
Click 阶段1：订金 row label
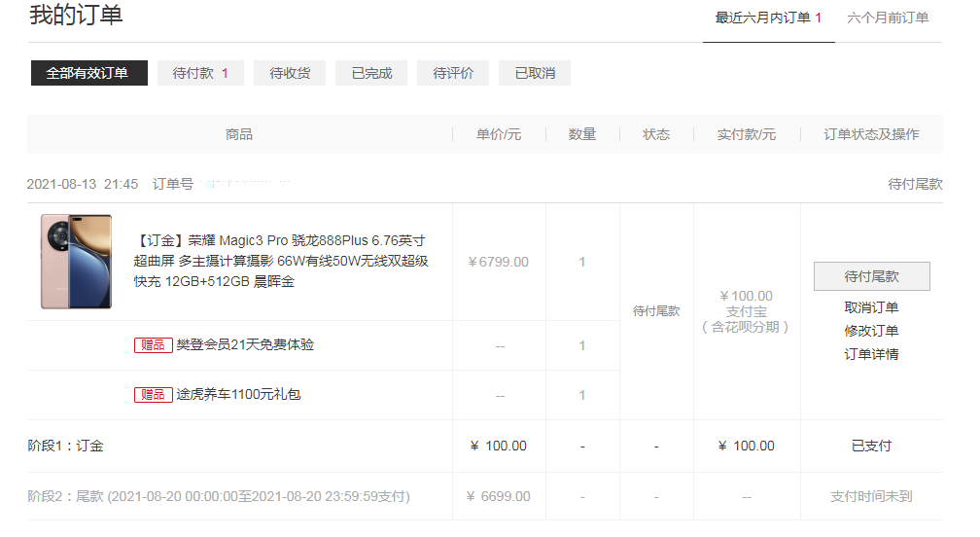(x=66, y=446)
